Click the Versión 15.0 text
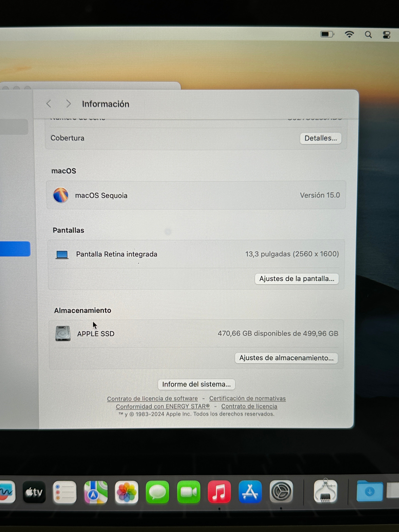The image size is (399, 532). coord(320,195)
